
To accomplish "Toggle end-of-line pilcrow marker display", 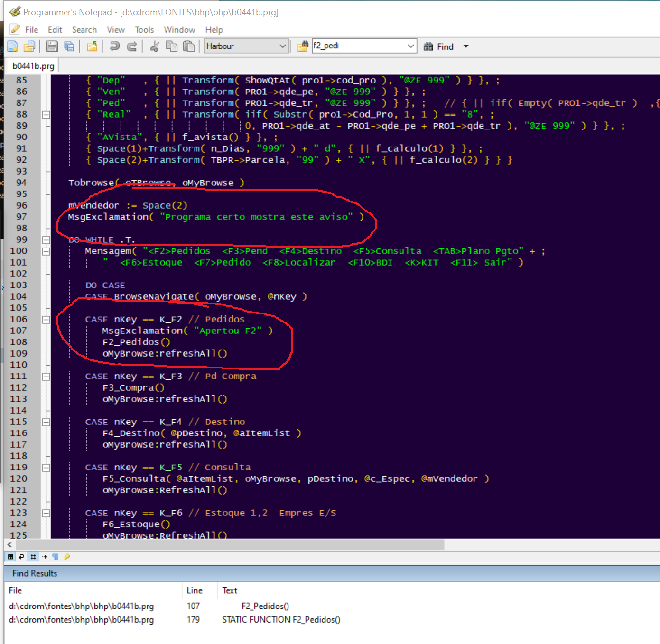I will tap(56, 557).
